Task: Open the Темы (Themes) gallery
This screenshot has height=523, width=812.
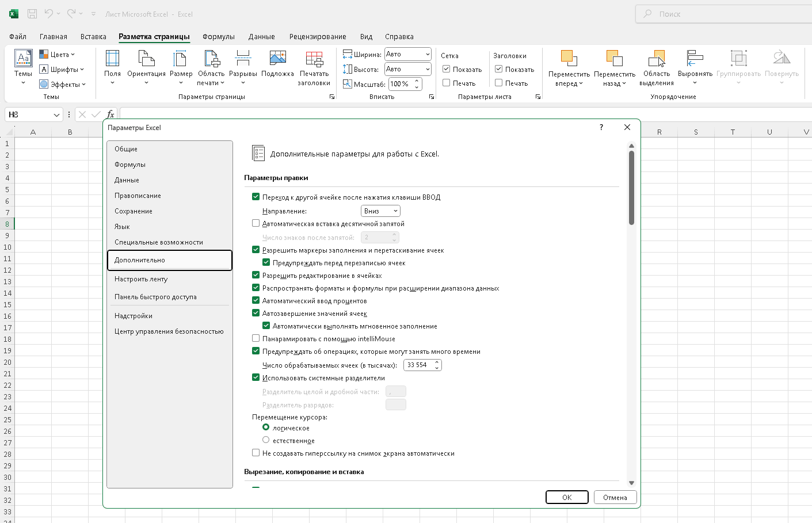Action: click(x=23, y=67)
